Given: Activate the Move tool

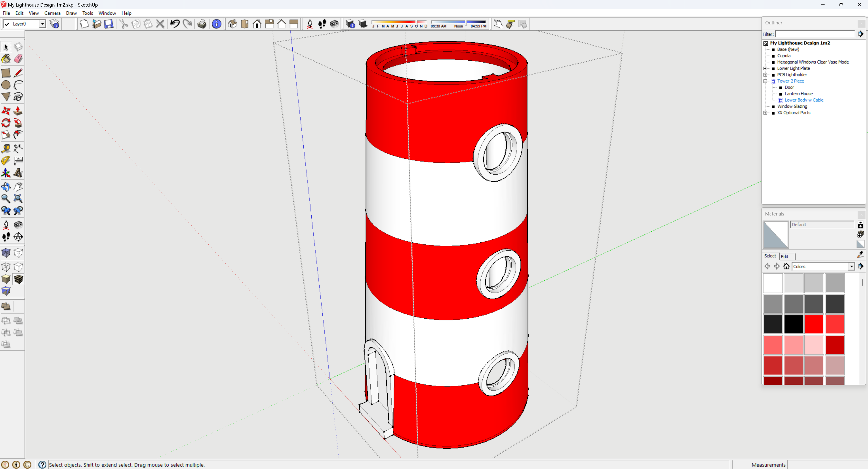Looking at the screenshot, I should tap(6, 111).
